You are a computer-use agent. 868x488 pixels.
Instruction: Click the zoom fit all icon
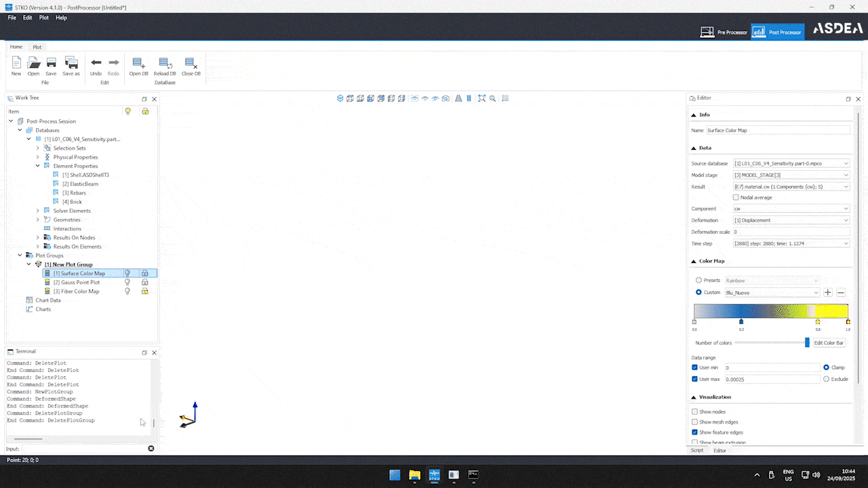[x=481, y=98]
